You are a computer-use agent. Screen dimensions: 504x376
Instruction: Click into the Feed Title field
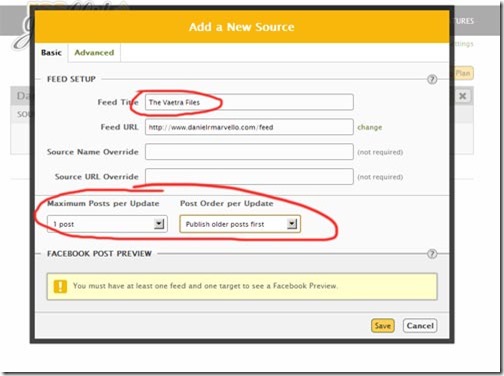coord(249,102)
